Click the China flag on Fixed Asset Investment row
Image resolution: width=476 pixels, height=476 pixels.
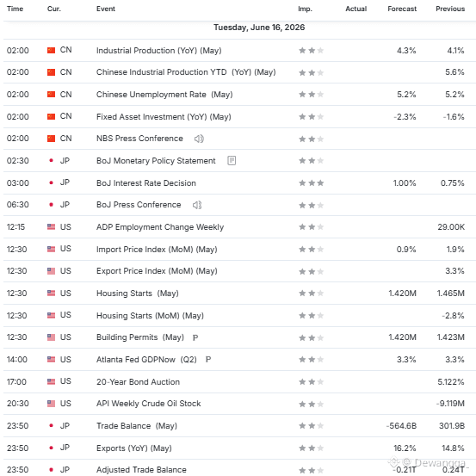52,116
